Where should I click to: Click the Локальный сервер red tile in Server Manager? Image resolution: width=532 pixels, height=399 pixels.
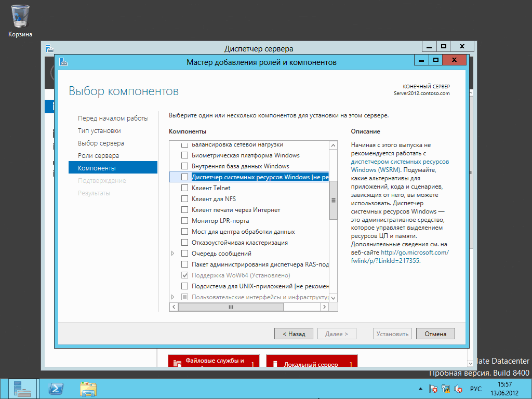click(x=312, y=361)
